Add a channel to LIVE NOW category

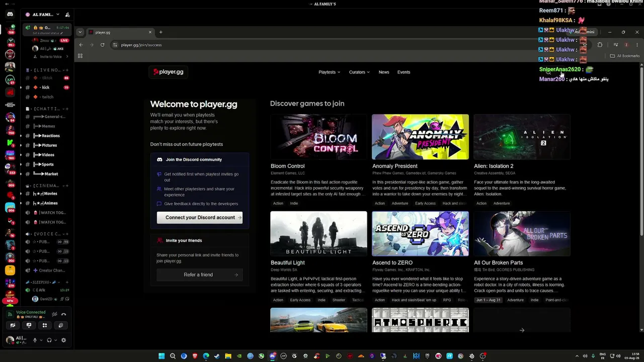pyautogui.click(x=67, y=70)
